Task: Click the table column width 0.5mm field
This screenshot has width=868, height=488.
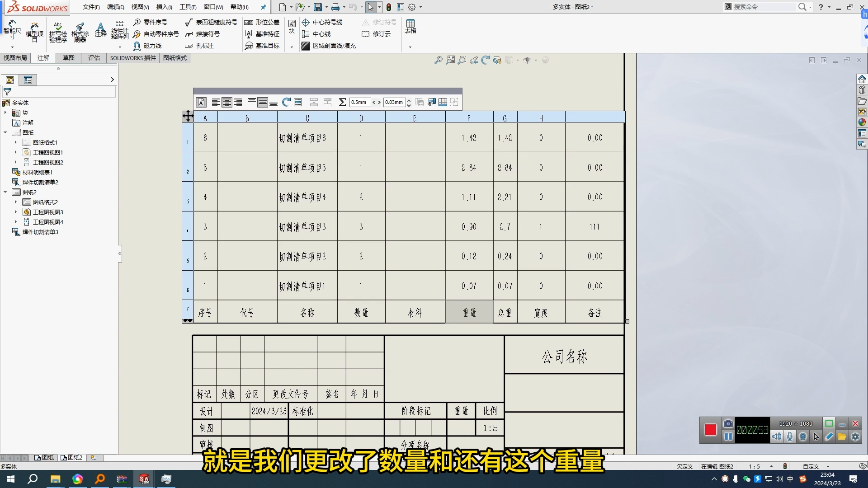Action: pos(359,103)
